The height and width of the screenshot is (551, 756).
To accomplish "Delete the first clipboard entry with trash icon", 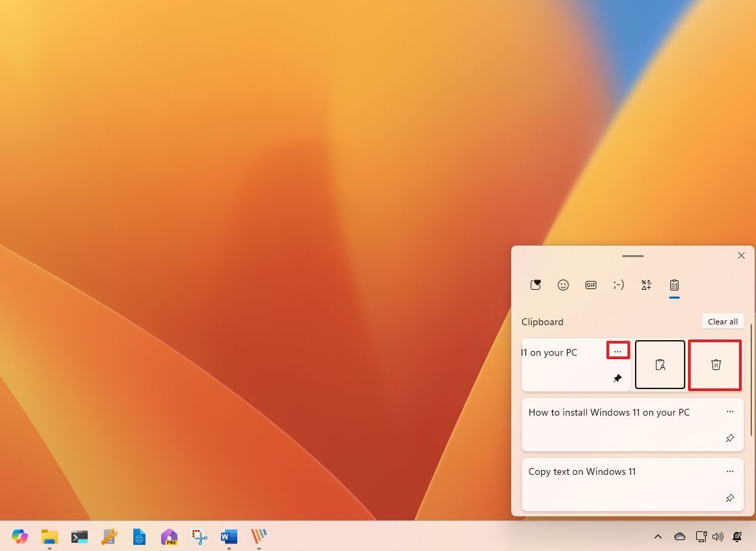I will click(715, 365).
